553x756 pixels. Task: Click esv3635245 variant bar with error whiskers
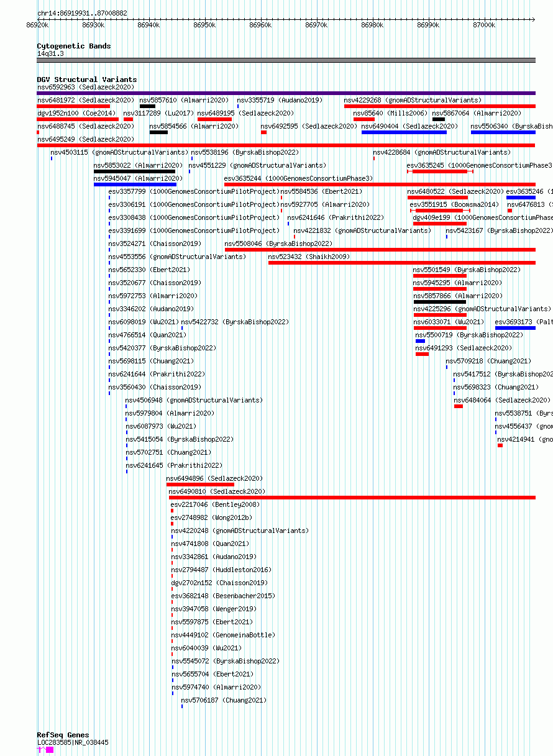tap(440, 171)
